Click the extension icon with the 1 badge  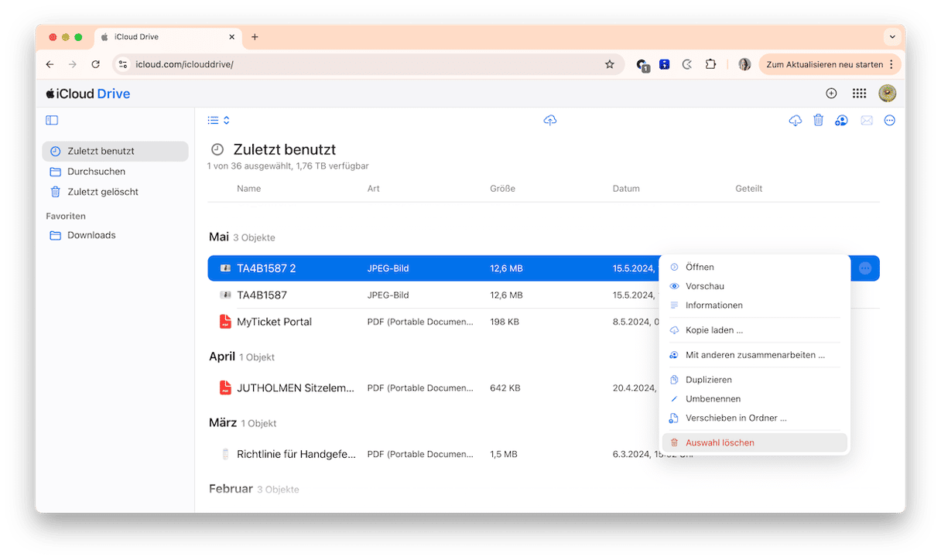click(x=642, y=65)
